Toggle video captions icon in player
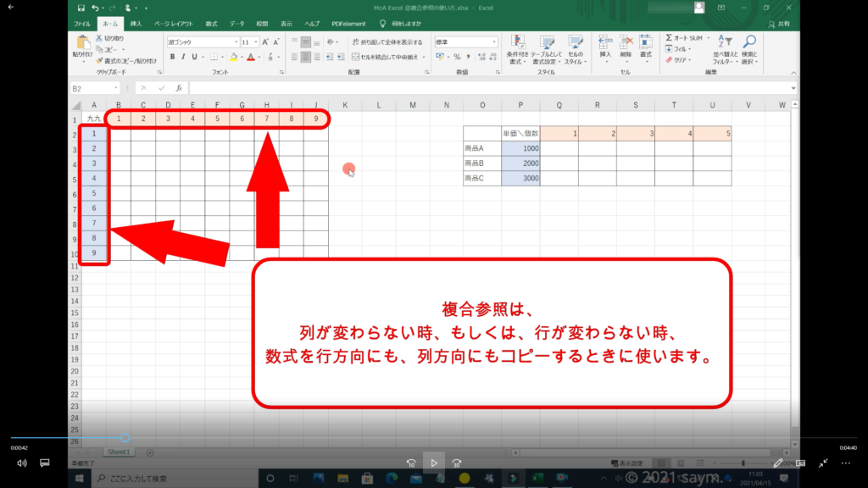868x488 pixels. coord(45,463)
